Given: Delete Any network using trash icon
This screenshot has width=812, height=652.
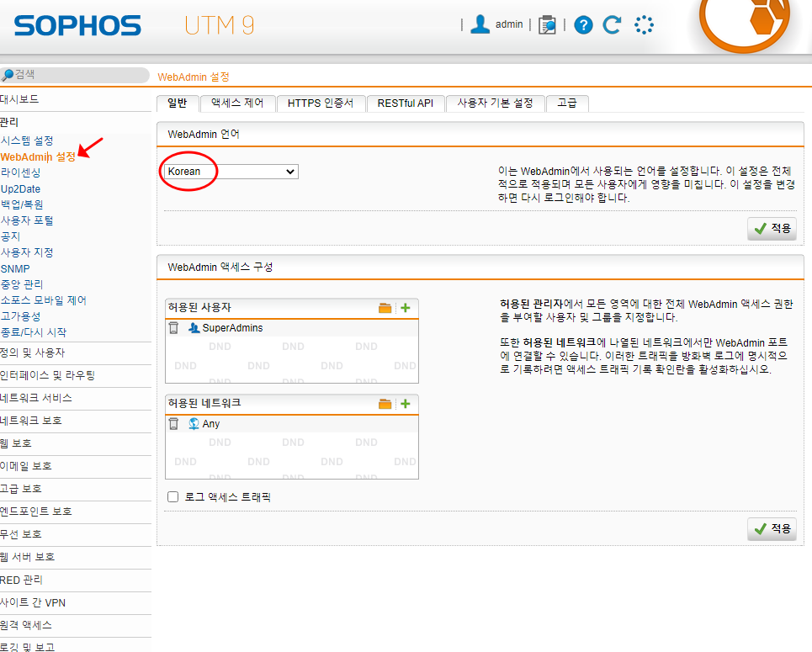Looking at the screenshot, I should tap(173, 424).
